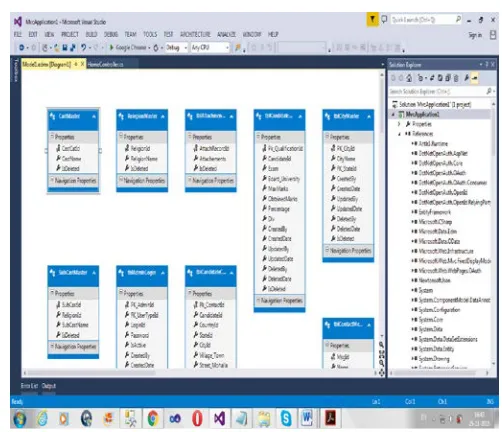
Task: Open the PROJECT menu
Action: click(x=70, y=34)
